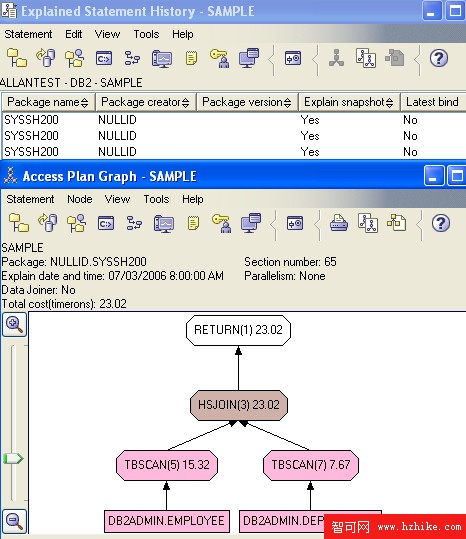The image size is (466, 539).
Task: Click Satellite Administration icon in Access Plan Graph toolbar
Action: point(77,223)
